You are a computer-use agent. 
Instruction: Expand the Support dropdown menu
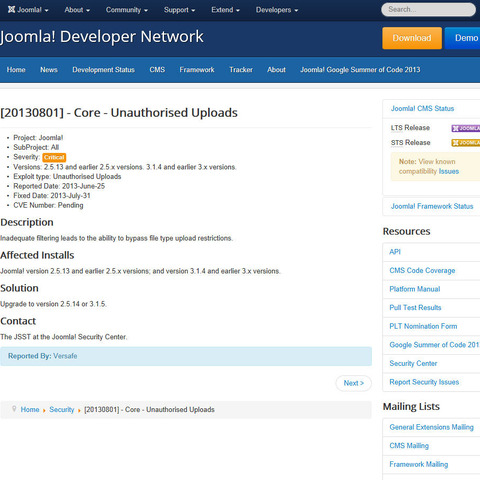(x=179, y=10)
